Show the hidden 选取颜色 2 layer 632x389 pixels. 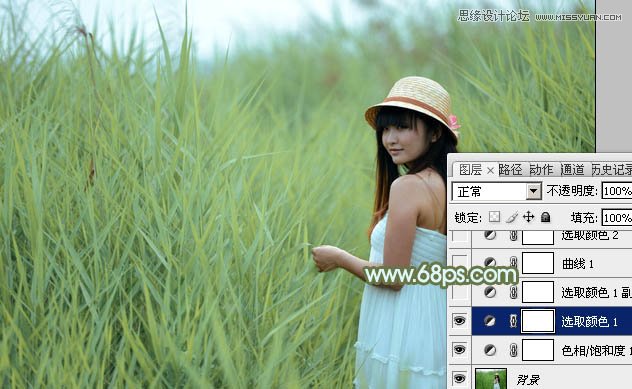(x=459, y=236)
